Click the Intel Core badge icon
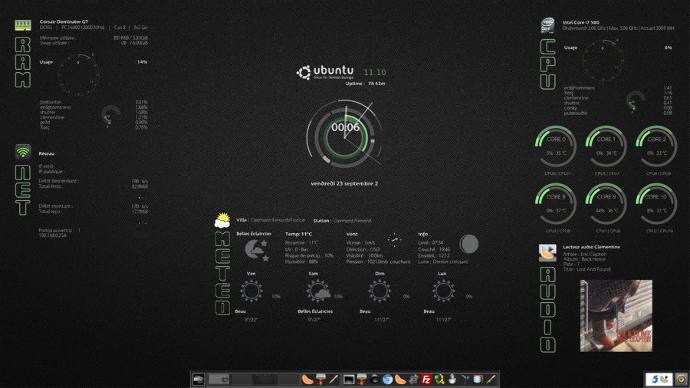Screen dimensions: 690x388 coord(548,25)
